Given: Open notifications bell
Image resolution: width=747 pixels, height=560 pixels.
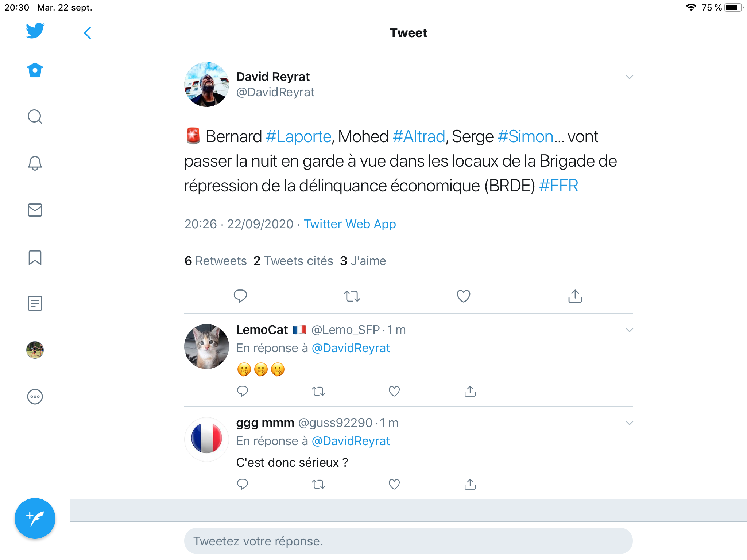Looking at the screenshot, I should (35, 163).
